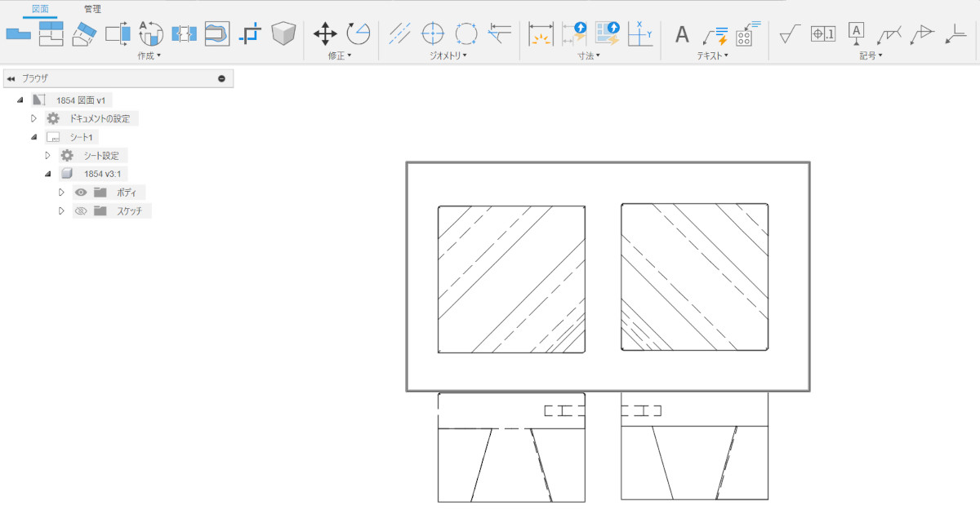Screen dimensions: 980x514
Task: Switch to the 図面 tab
Action: (40, 9)
